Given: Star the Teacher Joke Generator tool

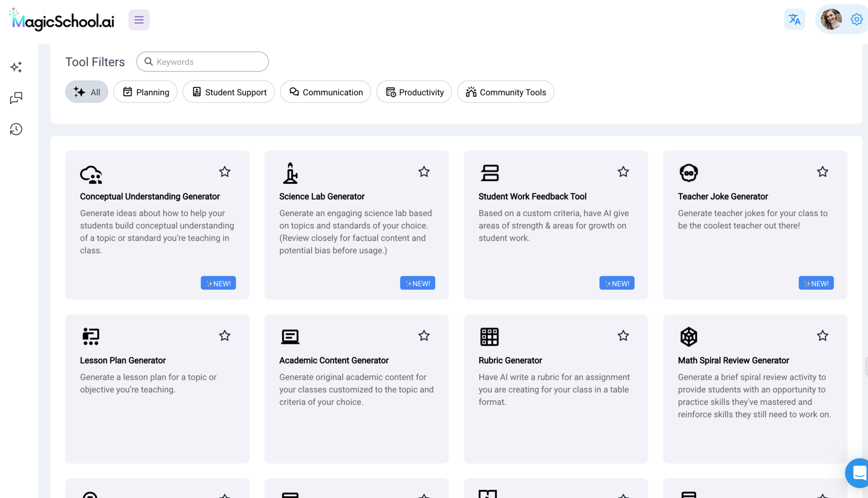Looking at the screenshot, I should pyautogui.click(x=822, y=172).
